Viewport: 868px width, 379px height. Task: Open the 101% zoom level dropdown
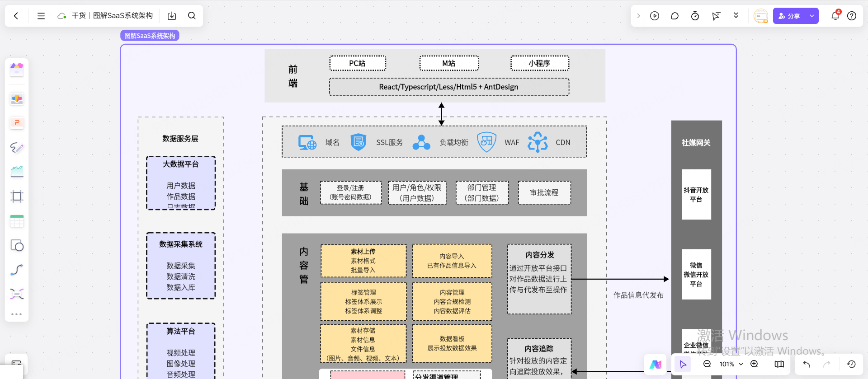pyautogui.click(x=731, y=364)
